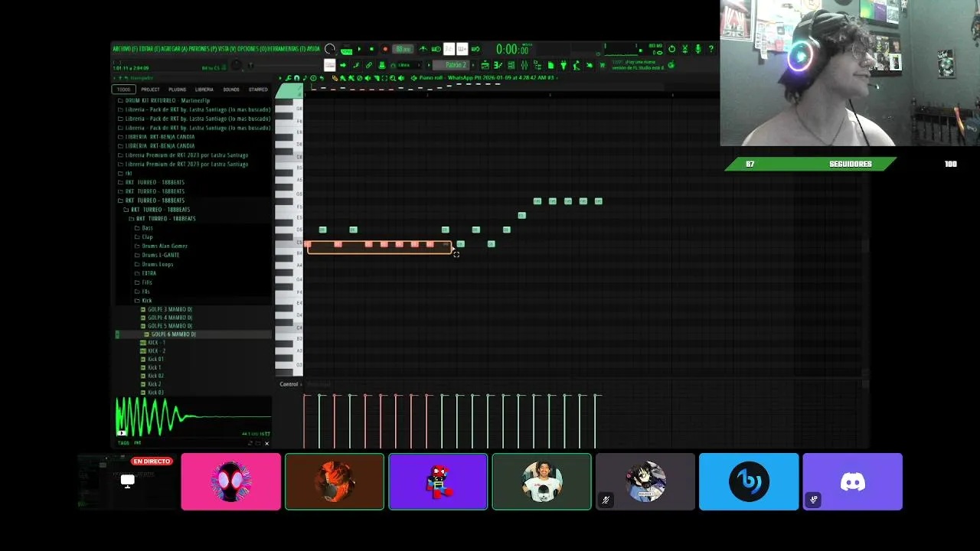Click the tempo field showing 88
This screenshot has height=551, width=980.
point(403,49)
